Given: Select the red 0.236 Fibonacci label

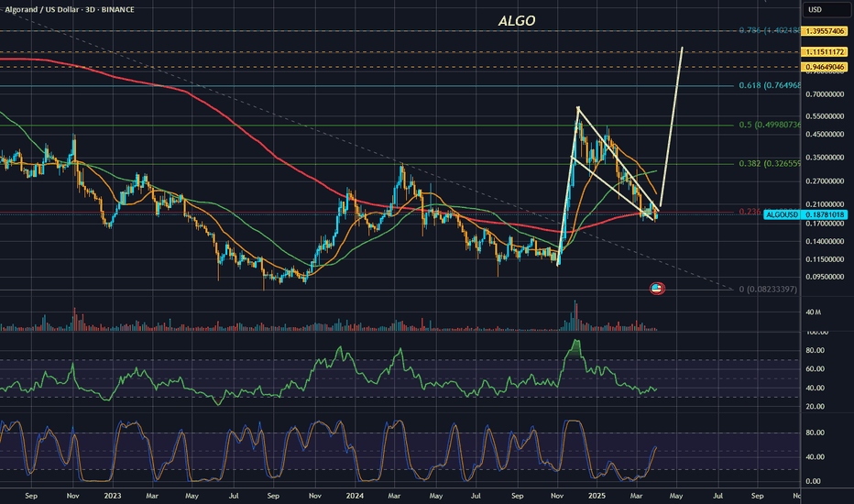Looking at the screenshot, I should point(750,212).
